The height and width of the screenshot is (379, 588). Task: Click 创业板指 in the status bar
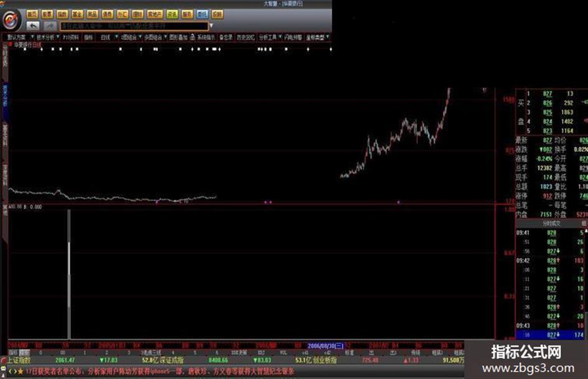325,360
